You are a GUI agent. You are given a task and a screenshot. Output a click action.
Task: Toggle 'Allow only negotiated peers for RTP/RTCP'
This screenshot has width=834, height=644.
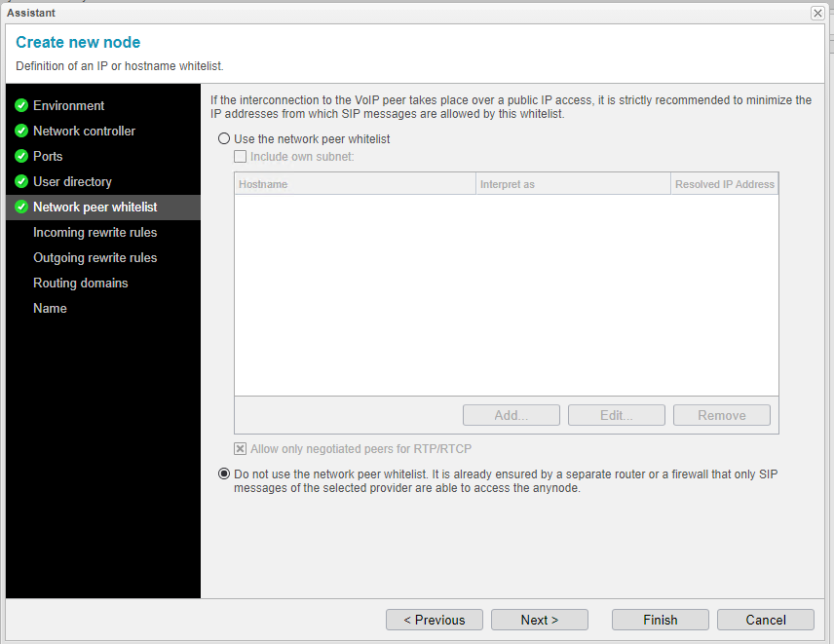point(241,449)
